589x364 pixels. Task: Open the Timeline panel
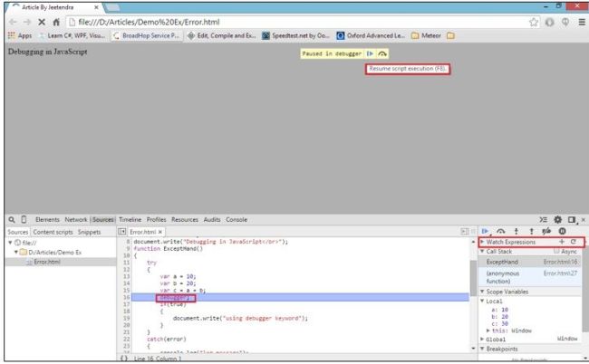130,219
